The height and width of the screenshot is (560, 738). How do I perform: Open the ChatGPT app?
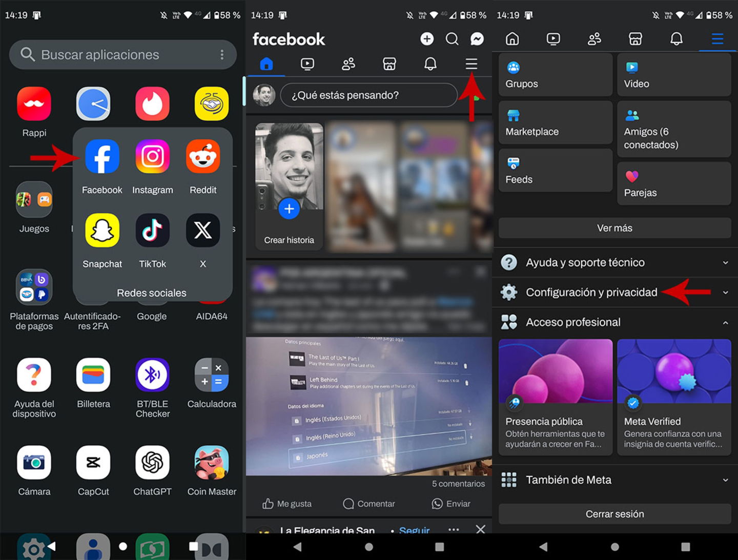click(152, 462)
